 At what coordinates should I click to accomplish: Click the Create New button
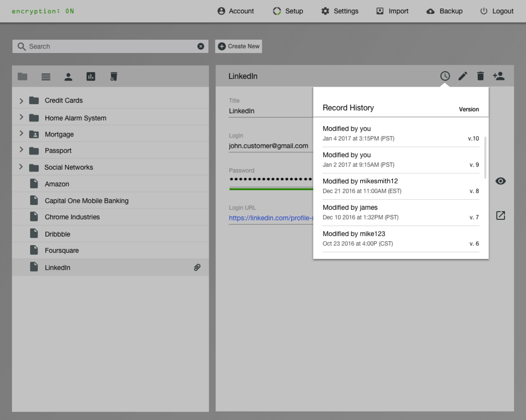point(238,46)
